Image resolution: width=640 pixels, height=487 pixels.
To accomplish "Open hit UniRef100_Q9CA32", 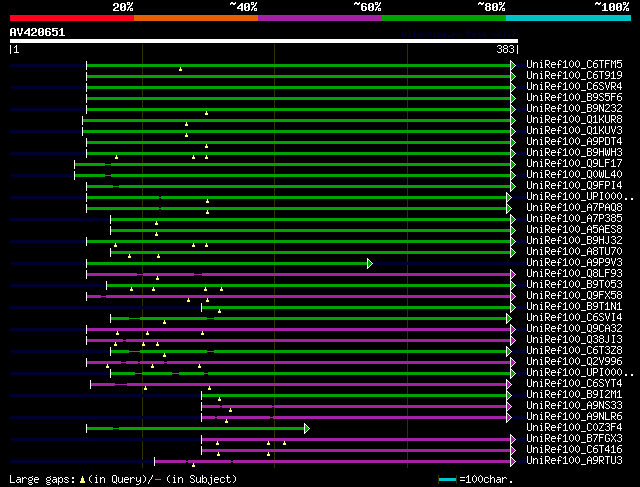I will pyautogui.click(x=574, y=329).
